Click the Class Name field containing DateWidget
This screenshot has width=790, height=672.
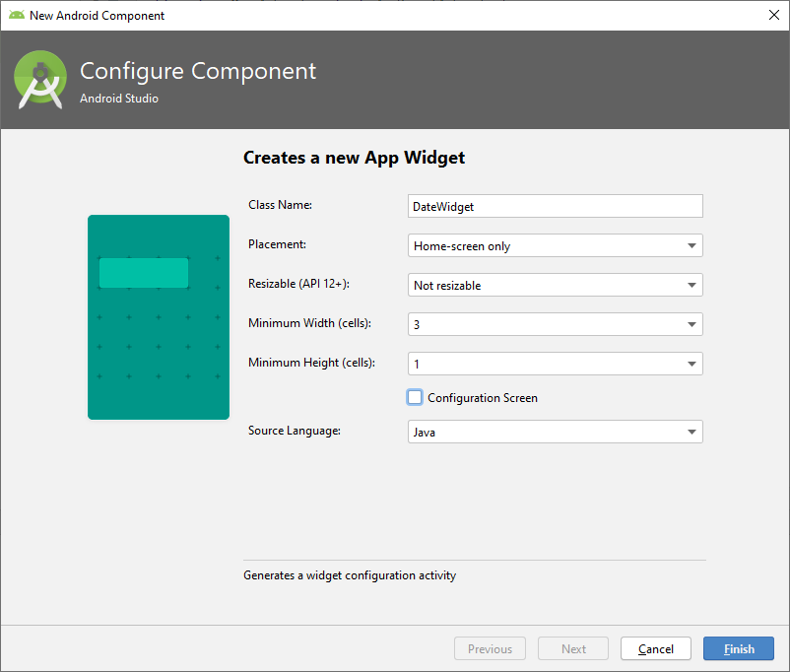coord(555,206)
